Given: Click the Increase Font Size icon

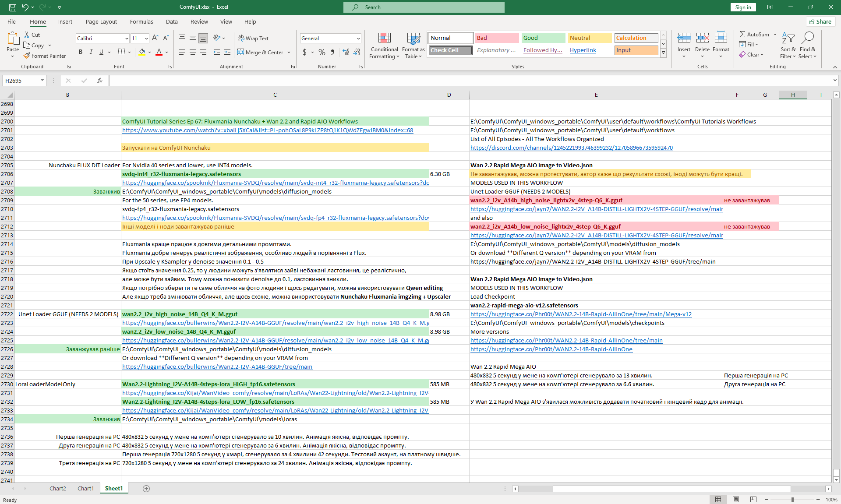Looking at the screenshot, I should (x=155, y=38).
